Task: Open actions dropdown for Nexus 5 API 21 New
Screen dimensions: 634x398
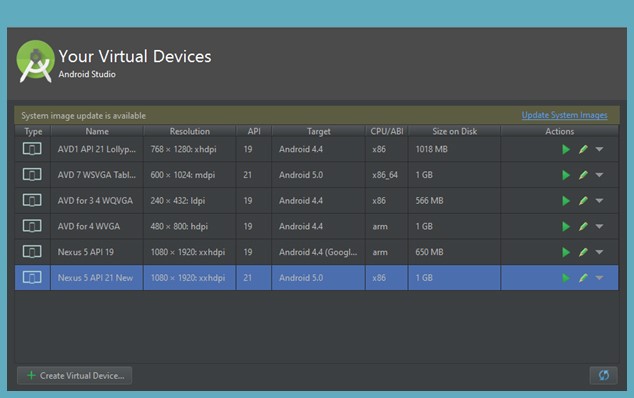Action: 599,278
